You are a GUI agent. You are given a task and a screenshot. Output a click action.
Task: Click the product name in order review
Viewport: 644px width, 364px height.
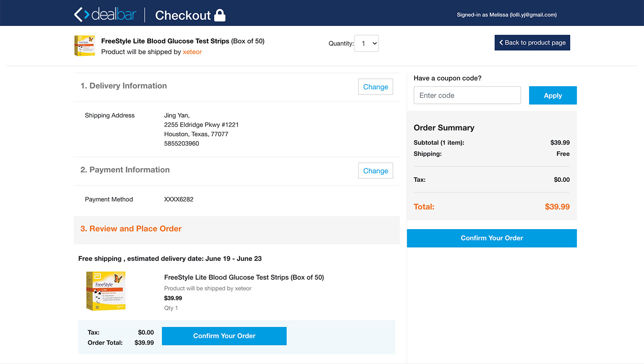pos(244,277)
